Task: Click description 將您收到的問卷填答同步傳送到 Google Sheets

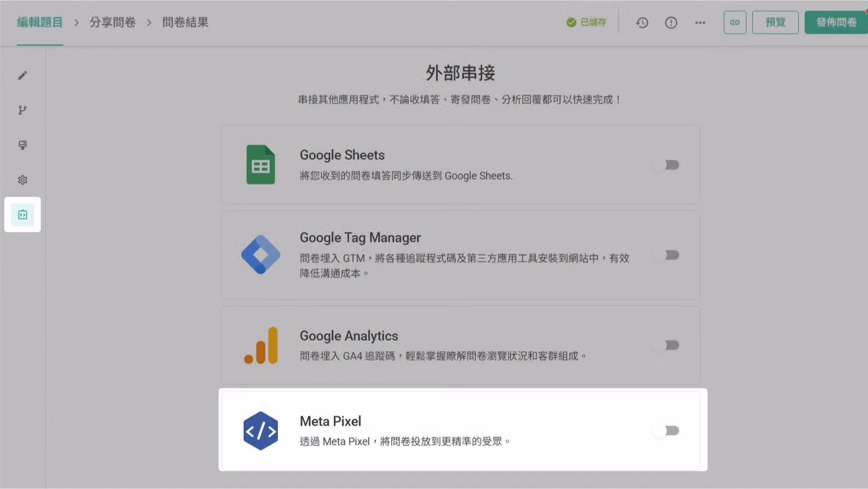Action: click(406, 176)
